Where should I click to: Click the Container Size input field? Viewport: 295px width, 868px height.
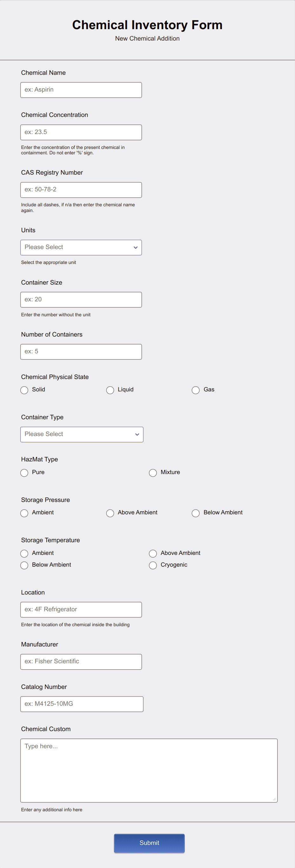coord(81,299)
